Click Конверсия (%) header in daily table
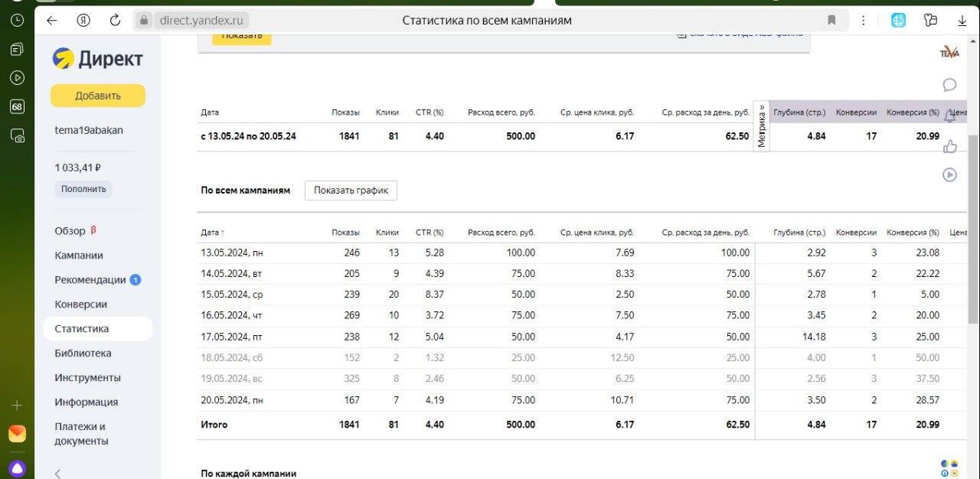Screen dimensions: 980x479 coord(913,233)
